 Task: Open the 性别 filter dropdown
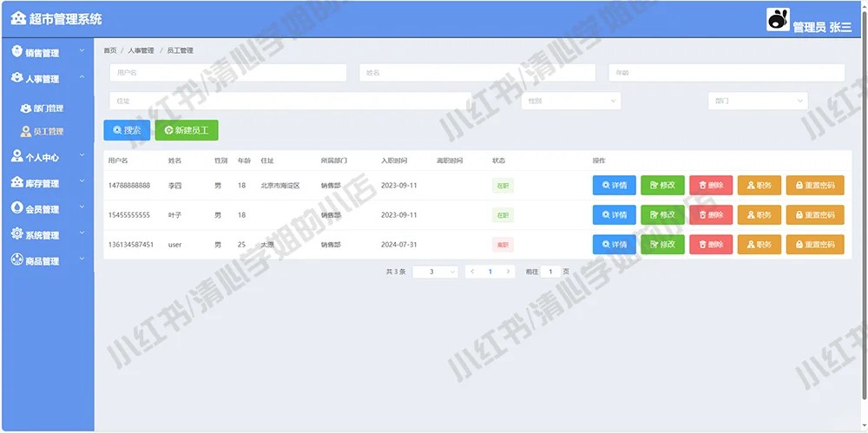tap(571, 101)
